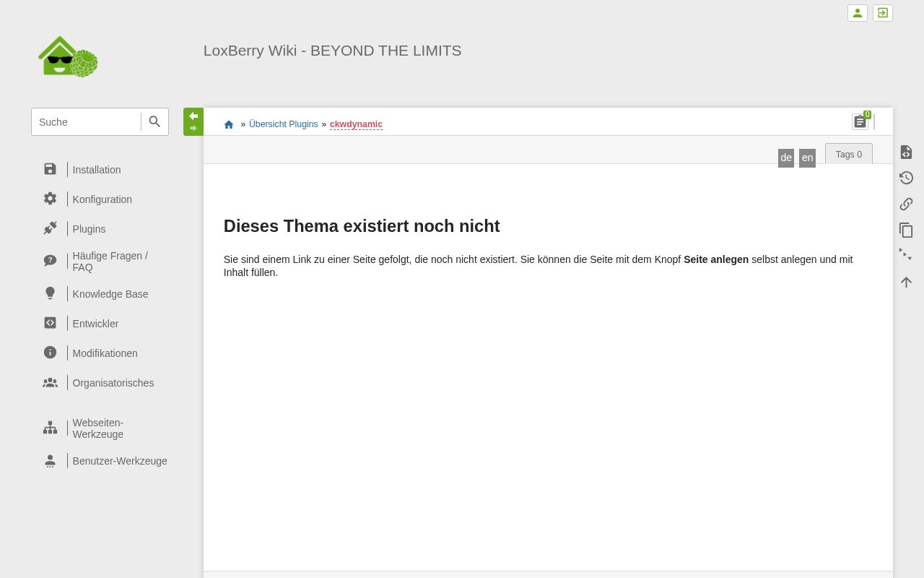Viewport: 924px width, 578px height.
Task: Click the bold "Seite anlegen" text
Action: pos(716,259)
